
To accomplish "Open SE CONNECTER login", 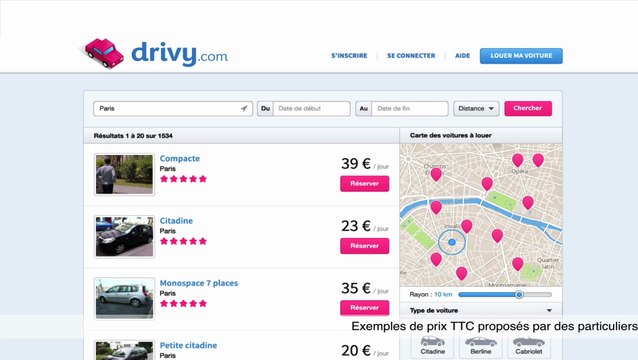I will click(x=411, y=56).
